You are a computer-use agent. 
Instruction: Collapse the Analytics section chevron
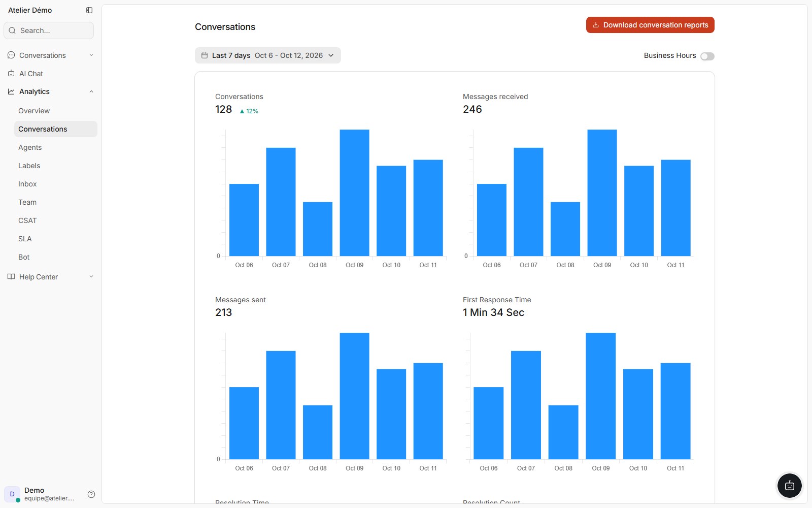pos(91,91)
